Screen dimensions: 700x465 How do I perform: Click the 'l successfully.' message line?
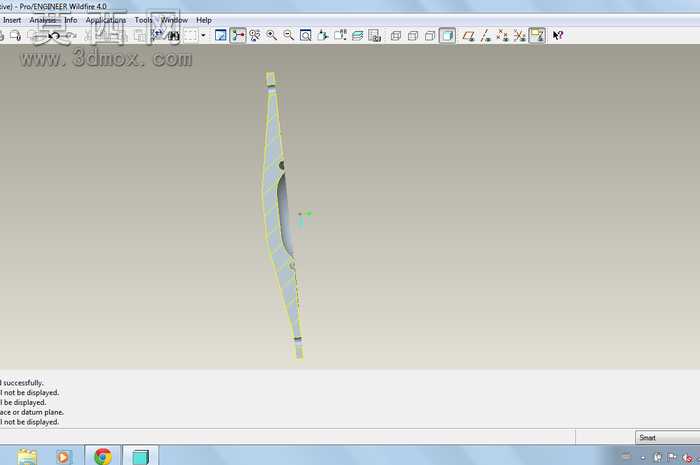(x=21, y=383)
